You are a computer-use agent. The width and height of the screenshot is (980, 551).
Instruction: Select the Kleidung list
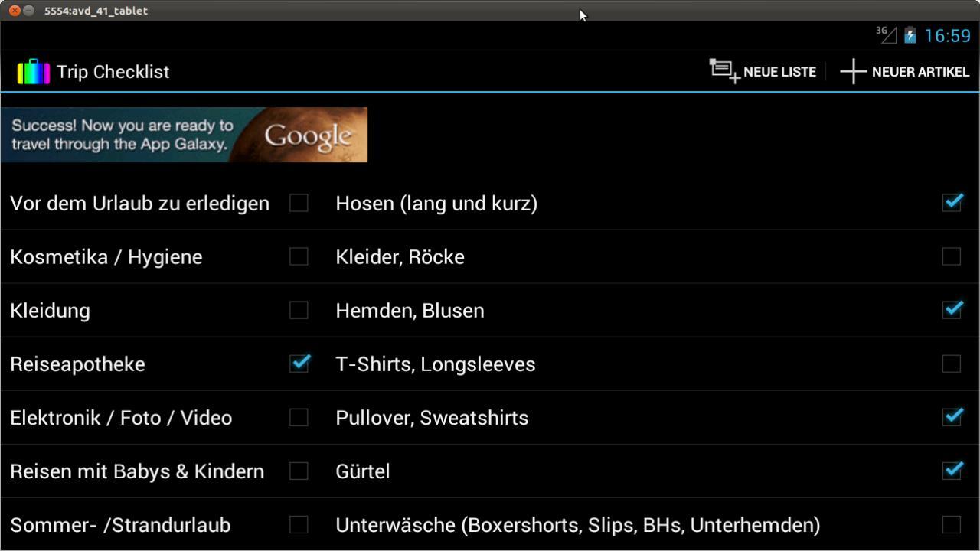[51, 310]
